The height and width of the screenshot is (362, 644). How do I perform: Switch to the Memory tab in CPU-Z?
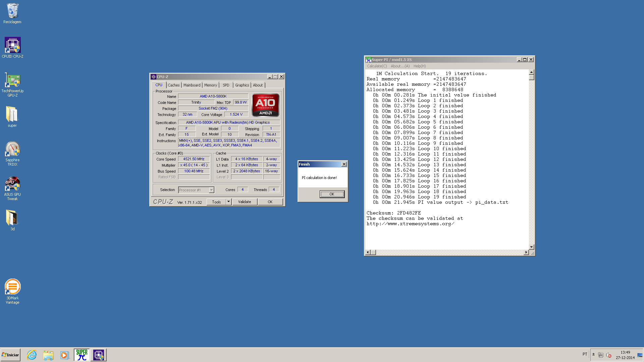[x=211, y=85]
